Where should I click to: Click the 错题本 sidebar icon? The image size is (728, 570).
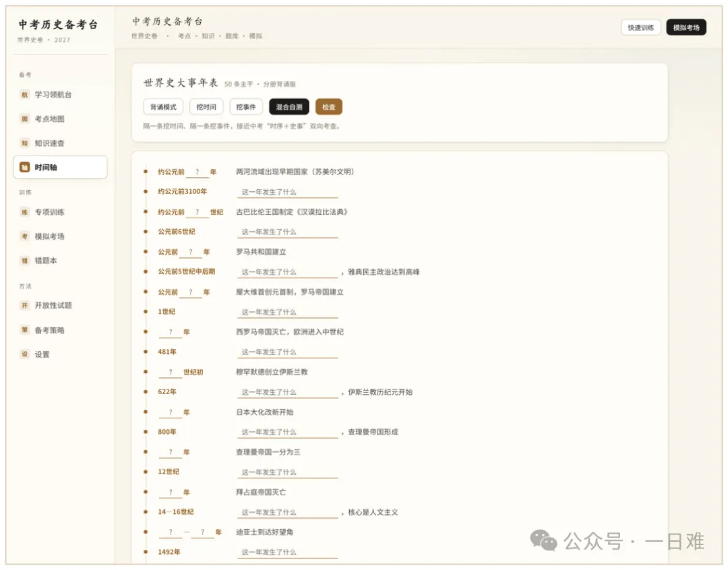pyautogui.click(x=25, y=260)
